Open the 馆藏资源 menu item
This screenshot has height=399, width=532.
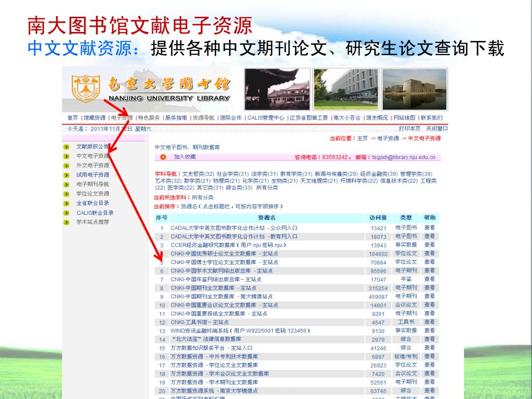(95, 118)
